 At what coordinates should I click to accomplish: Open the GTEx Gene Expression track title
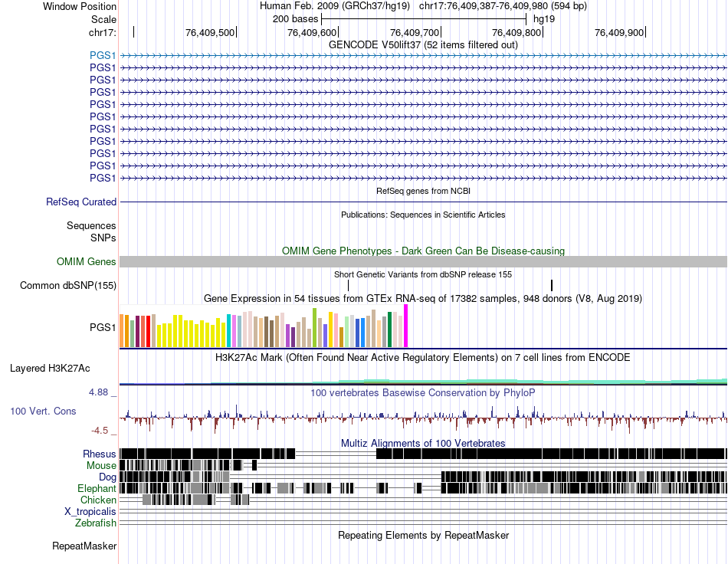point(423,299)
